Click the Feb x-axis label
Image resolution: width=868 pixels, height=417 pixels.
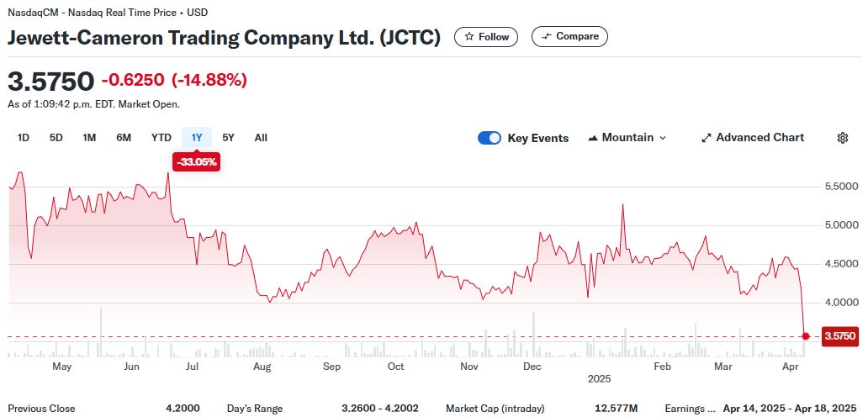tap(662, 367)
